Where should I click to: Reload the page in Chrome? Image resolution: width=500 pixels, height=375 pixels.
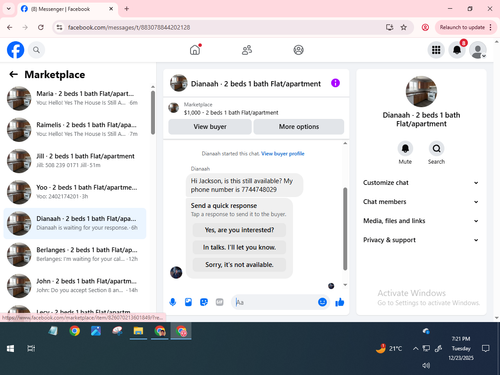point(41,27)
